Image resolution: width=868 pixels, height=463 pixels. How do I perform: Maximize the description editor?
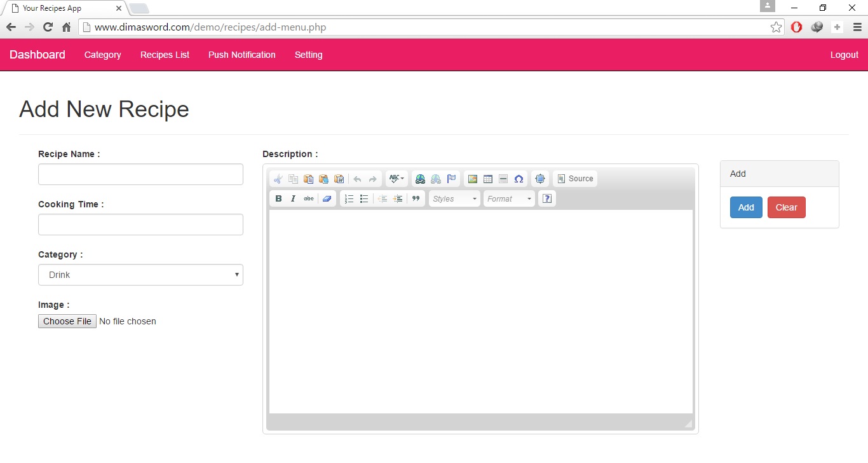pos(540,179)
